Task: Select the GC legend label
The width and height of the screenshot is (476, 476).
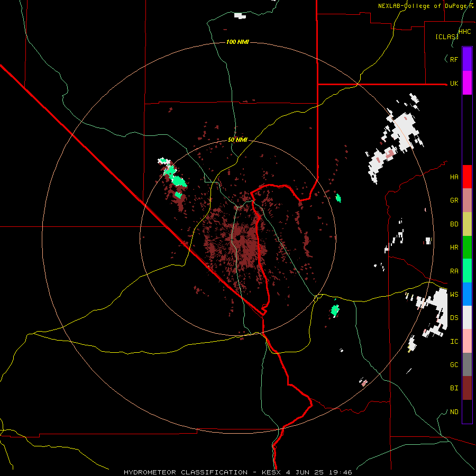Action: [454, 364]
